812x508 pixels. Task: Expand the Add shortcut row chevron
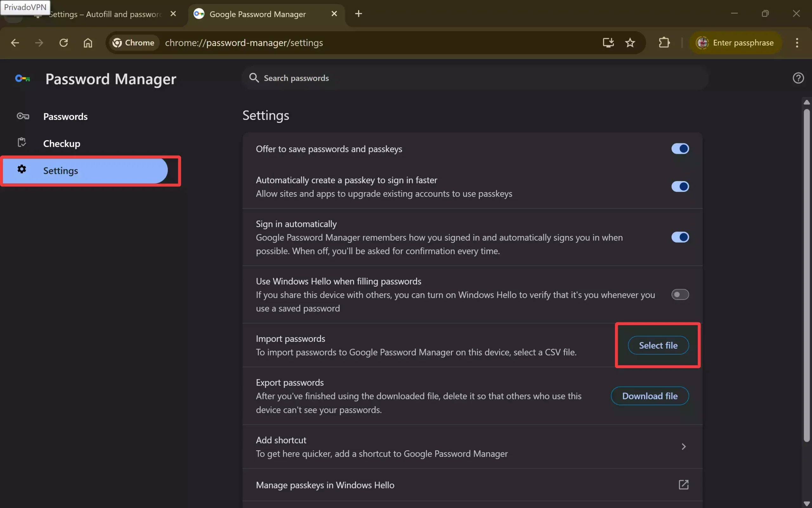pos(683,446)
